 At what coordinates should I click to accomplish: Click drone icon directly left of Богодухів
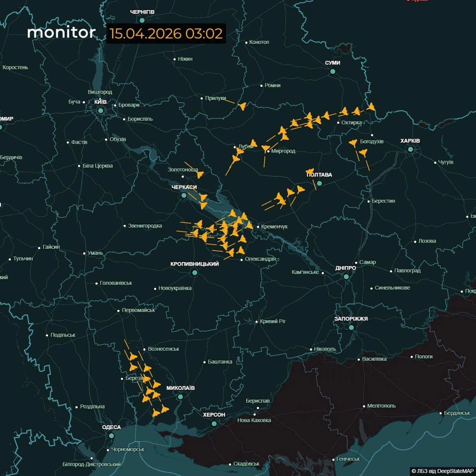(x=353, y=143)
